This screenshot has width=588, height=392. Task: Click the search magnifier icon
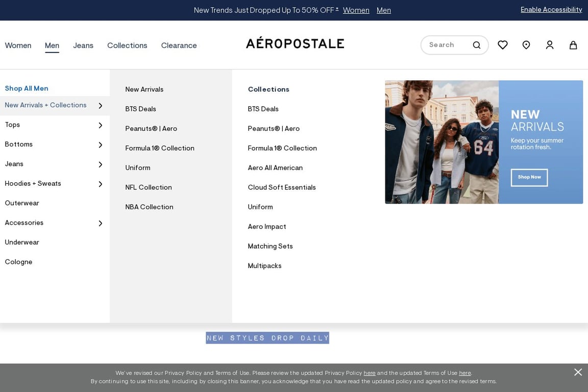point(477,45)
